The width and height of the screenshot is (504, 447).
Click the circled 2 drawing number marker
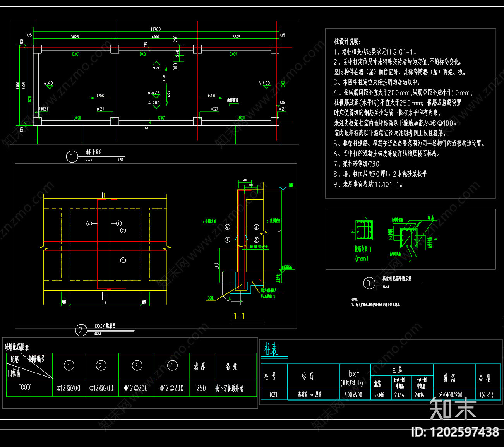coord(81,330)
